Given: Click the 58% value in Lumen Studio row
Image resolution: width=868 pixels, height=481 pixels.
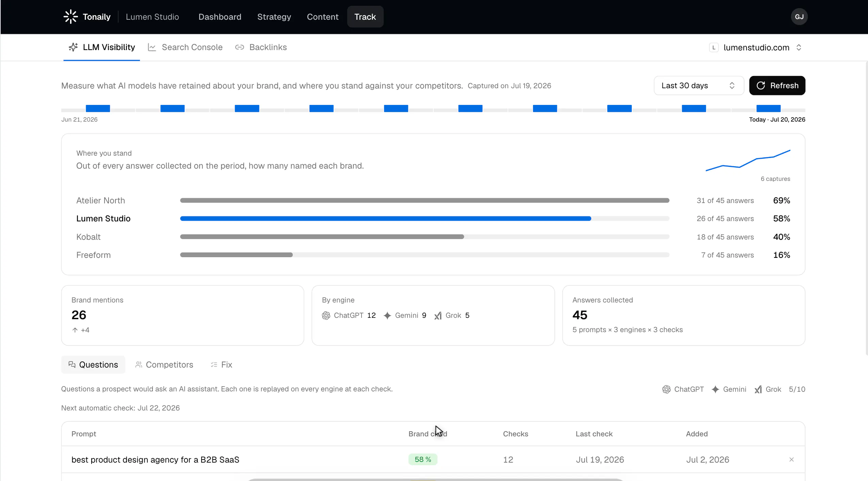Looking at the screenshot, I should [x=782, y=219].
